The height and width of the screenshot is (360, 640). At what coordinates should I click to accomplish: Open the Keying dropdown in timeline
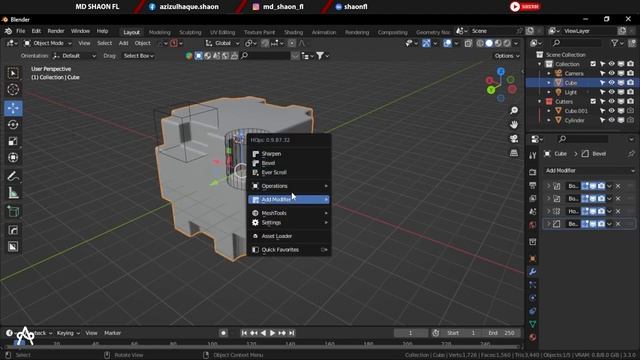pyautogui.click(x=68, y=333)
